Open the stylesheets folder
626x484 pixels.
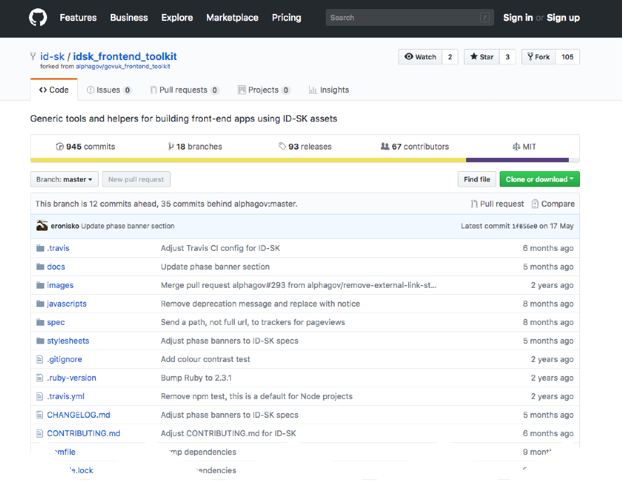coord(68,341)
